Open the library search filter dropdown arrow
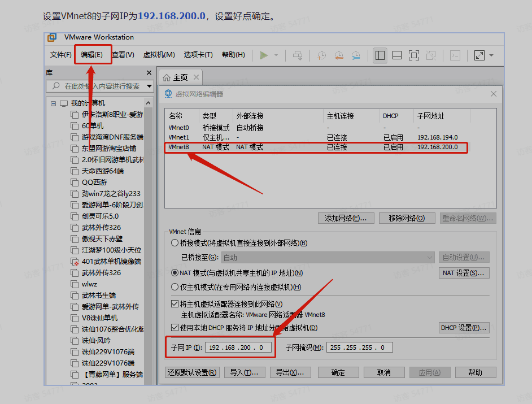532x404 pixels. coord(149,86)
